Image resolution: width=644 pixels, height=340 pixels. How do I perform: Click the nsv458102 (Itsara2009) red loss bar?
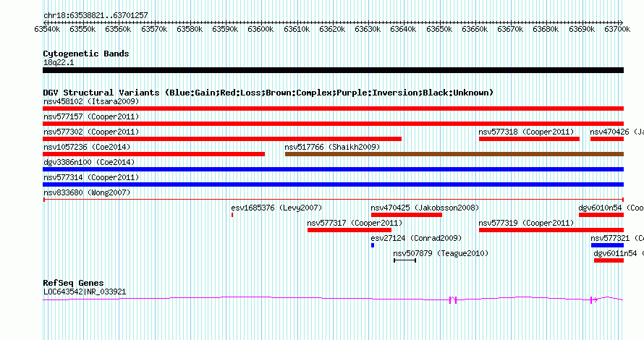(333, 109)
